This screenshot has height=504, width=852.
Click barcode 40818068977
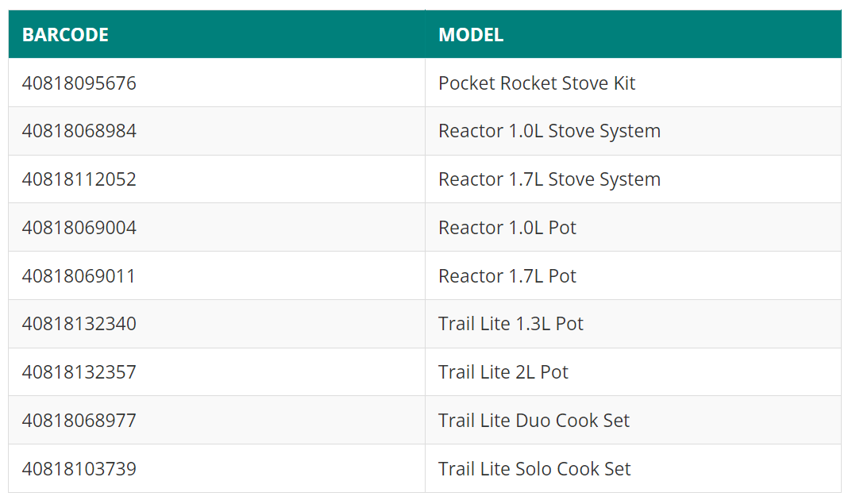[79, 421]
